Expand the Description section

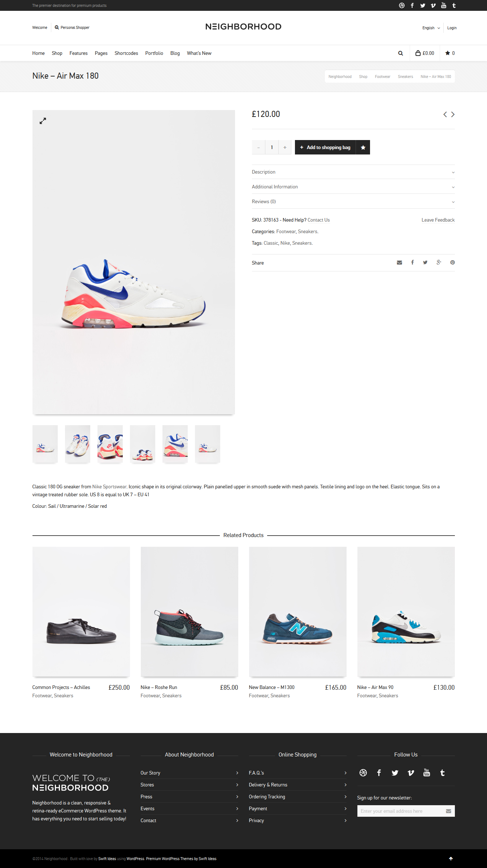coord(353,172)
